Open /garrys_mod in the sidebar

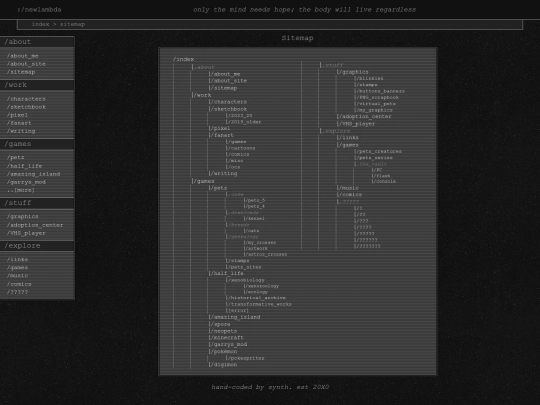pyautogui.click(x=26, y=182)
